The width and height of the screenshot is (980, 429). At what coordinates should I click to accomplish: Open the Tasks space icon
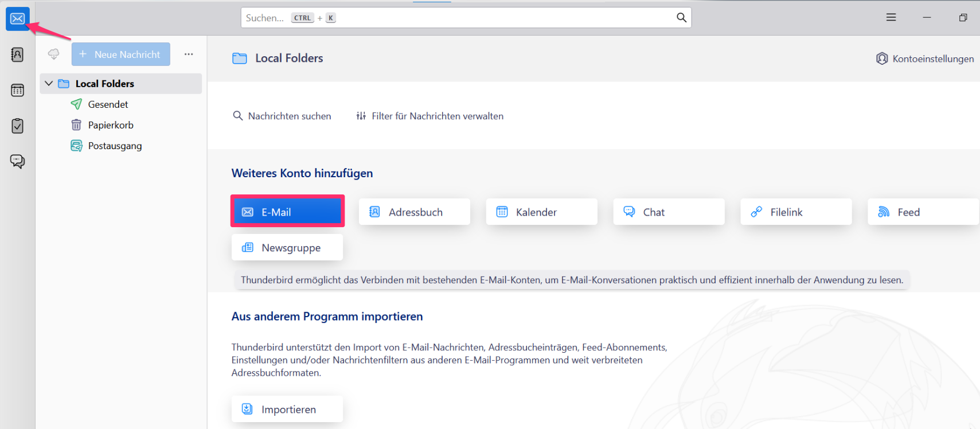pos(17,126)
